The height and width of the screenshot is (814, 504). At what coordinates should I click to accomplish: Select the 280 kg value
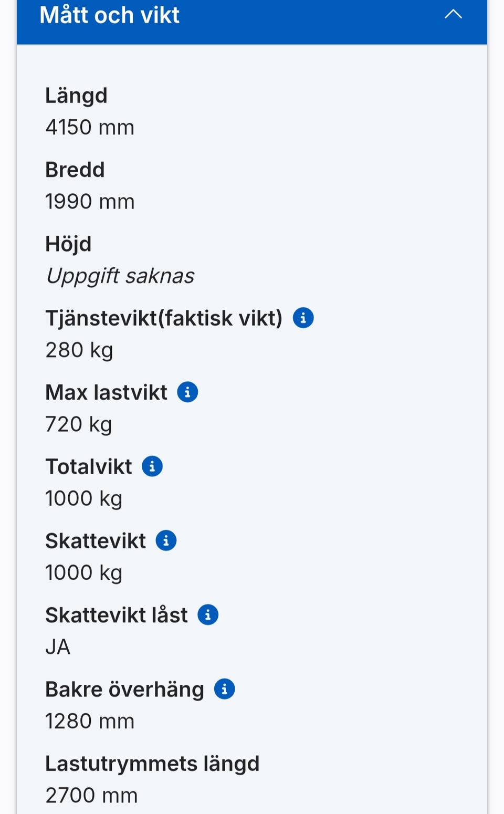click(x=79, y=350)
